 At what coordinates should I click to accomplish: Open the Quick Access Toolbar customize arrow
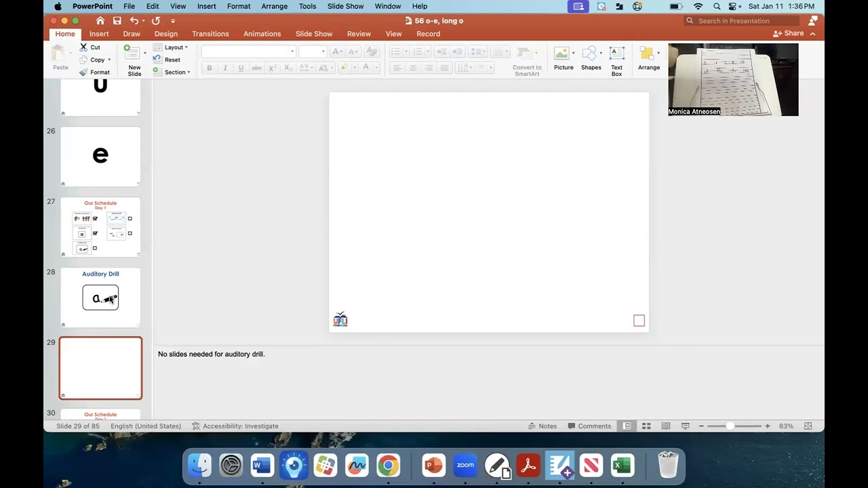173,21
